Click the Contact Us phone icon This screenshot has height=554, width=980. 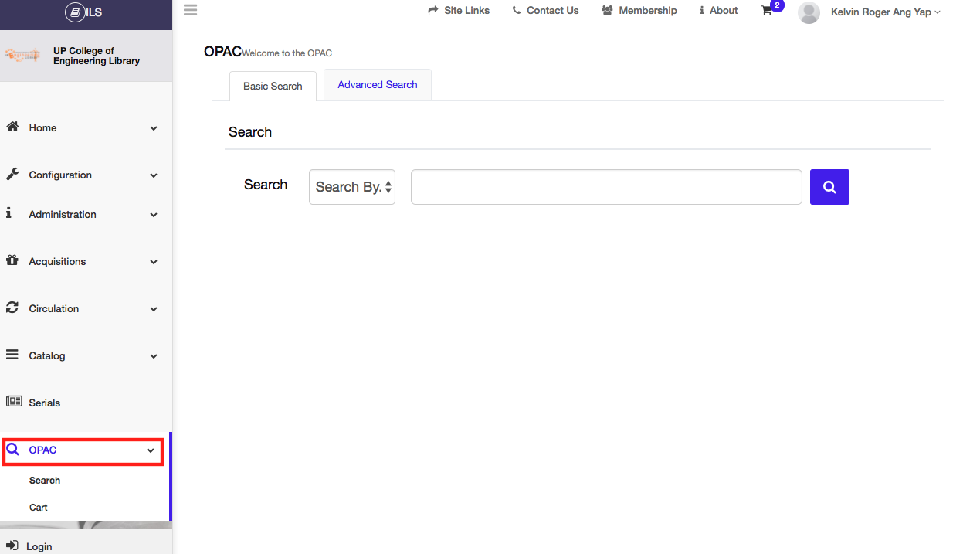coord(517,10)
